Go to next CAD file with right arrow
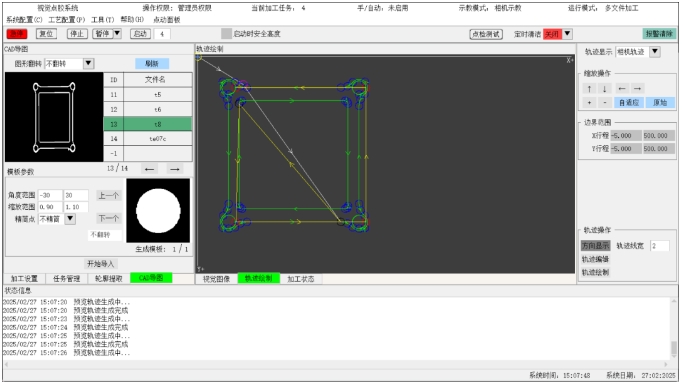The height and width of the screenshot is (386, 683). pyautogui.click(x=175, y=169)
